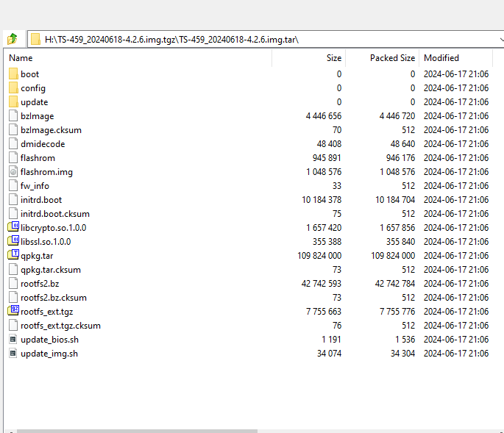The image size is (504, 433).
Task: Click the boot folder icon
Action: (13, 74)
